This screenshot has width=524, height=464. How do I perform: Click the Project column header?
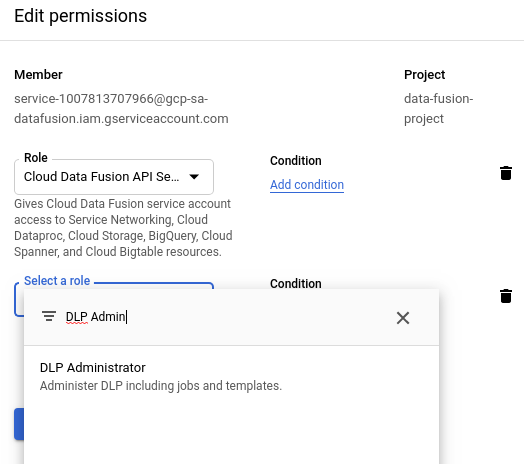pos(424,75)
